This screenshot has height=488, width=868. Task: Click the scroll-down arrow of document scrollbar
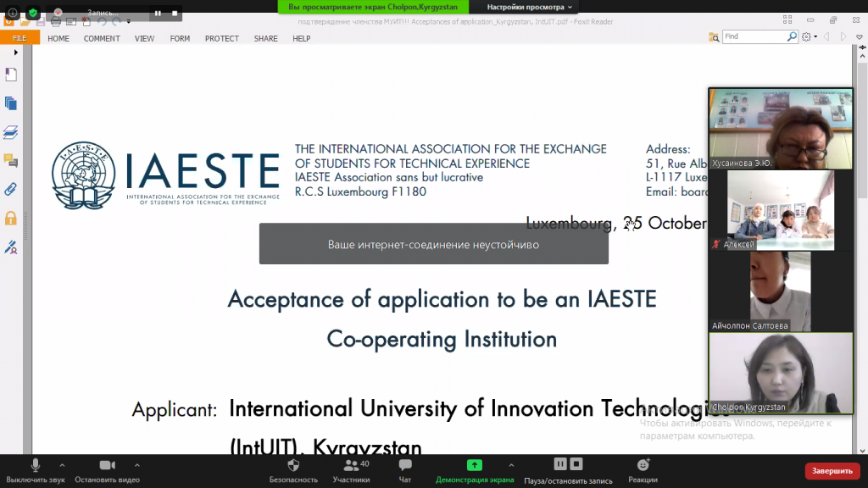coord(862,451)
